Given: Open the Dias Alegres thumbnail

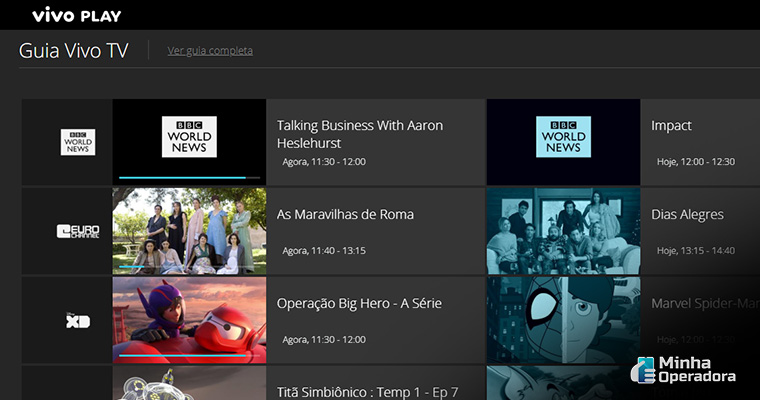Looking at the screenshot, I should pyautogui.click(x=563, y=231).
